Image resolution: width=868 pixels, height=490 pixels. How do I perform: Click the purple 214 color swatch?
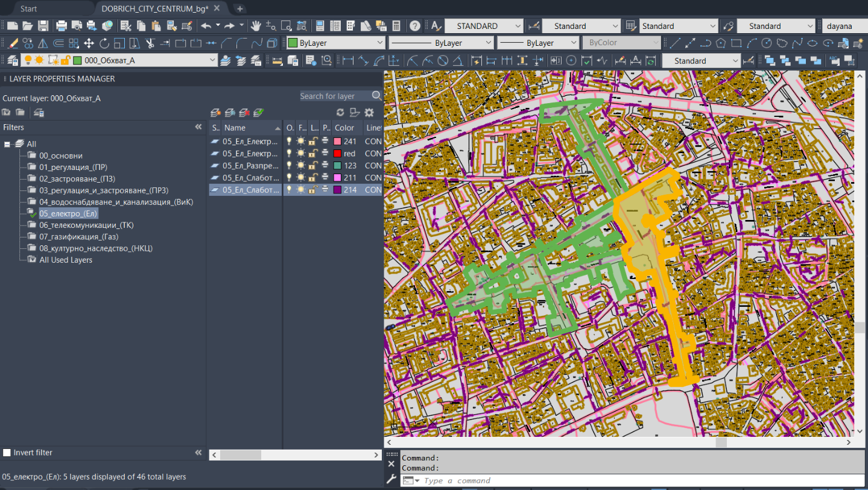point(338,190)
